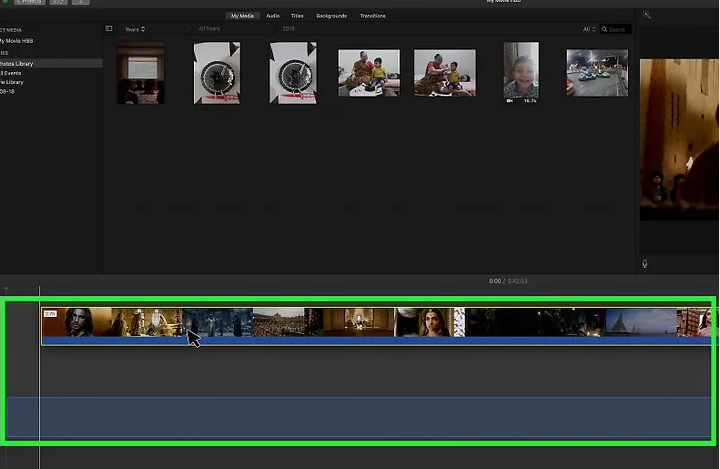Viewport: 720px width, 469px height.
Task: Select thumbnail of woman feeding the child
Action: [x=445, y=73]
